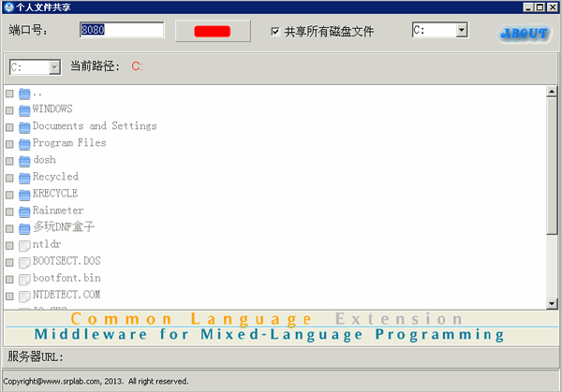Viewport: 562px width, 392px height.
Task: Check the box beside Documents and Settings
Action: click(9, 127)
